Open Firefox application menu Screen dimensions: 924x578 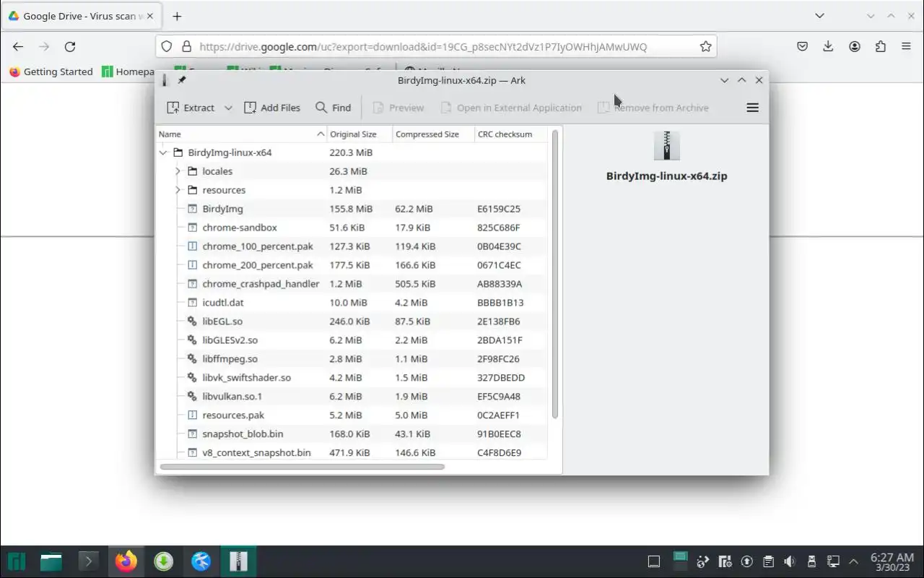906,46
